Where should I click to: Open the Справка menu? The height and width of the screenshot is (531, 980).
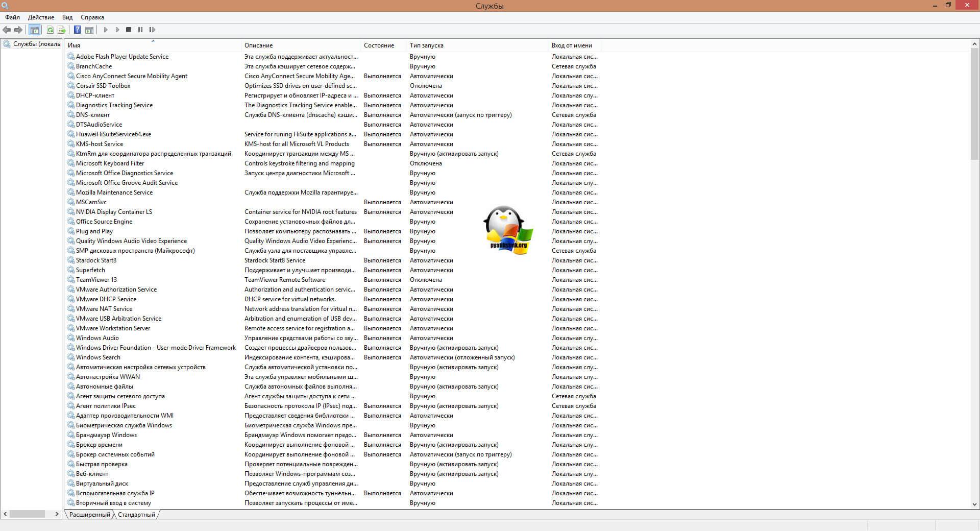[x=92, y=17]
